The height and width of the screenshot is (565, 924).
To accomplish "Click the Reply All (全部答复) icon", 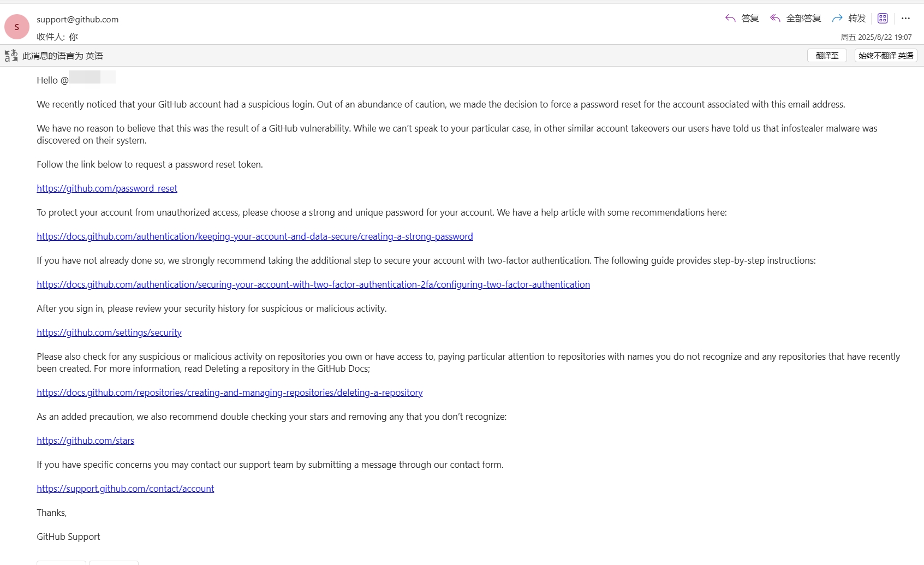I will 775,18.
